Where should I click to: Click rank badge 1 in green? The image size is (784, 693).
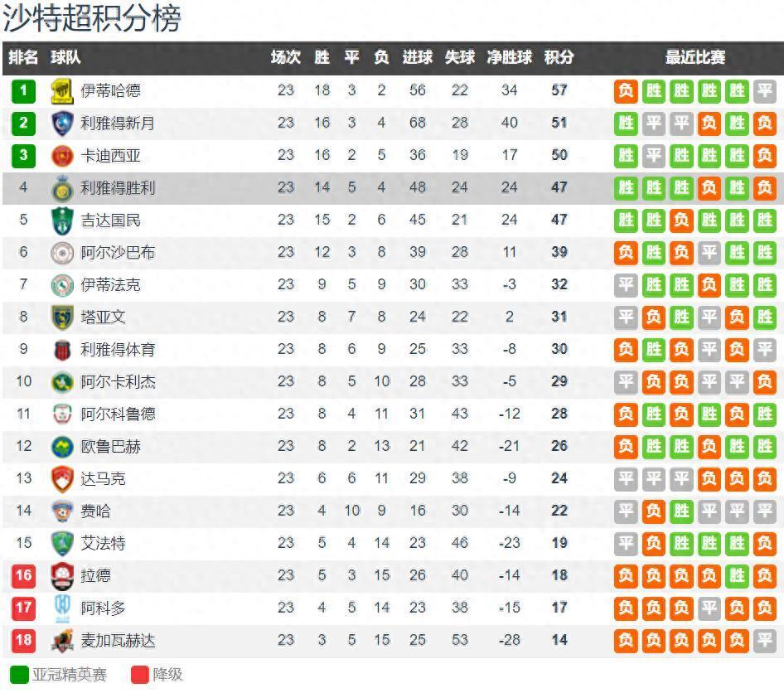click(23, 91)
